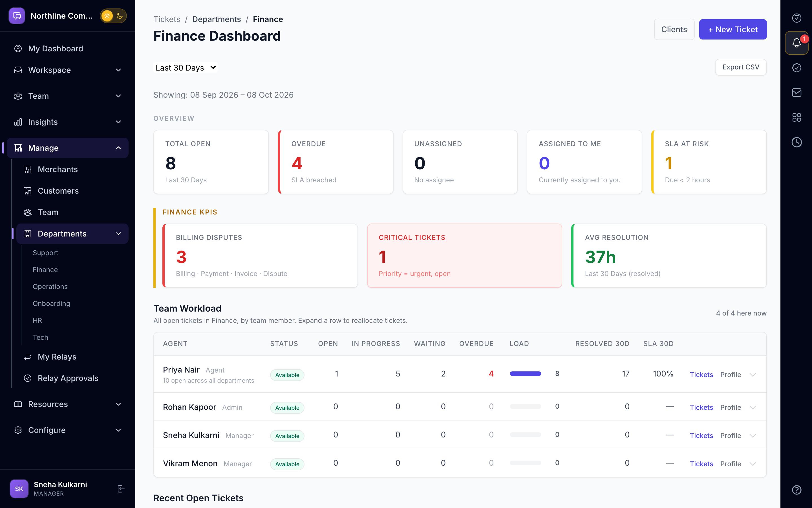Collapse the Manage sidebar section
The height and width of the screenshot is (508, 812).
point(67,148)
